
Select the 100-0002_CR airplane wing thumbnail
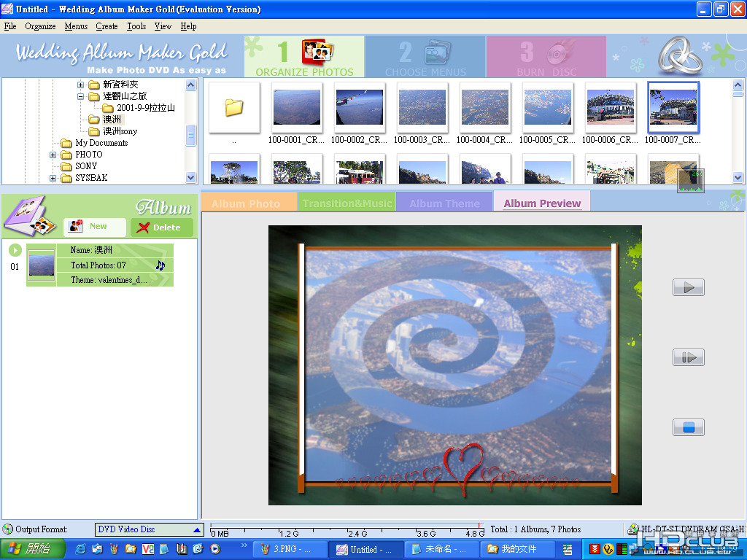click(x=359, y=108)
